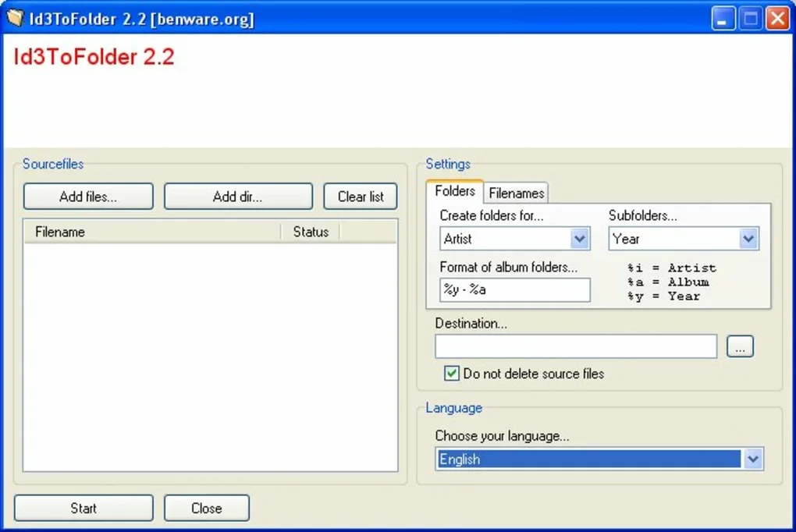Screen dimensions: 796x532
Task: Clear the source file list
Action: [x=361, y=197]
